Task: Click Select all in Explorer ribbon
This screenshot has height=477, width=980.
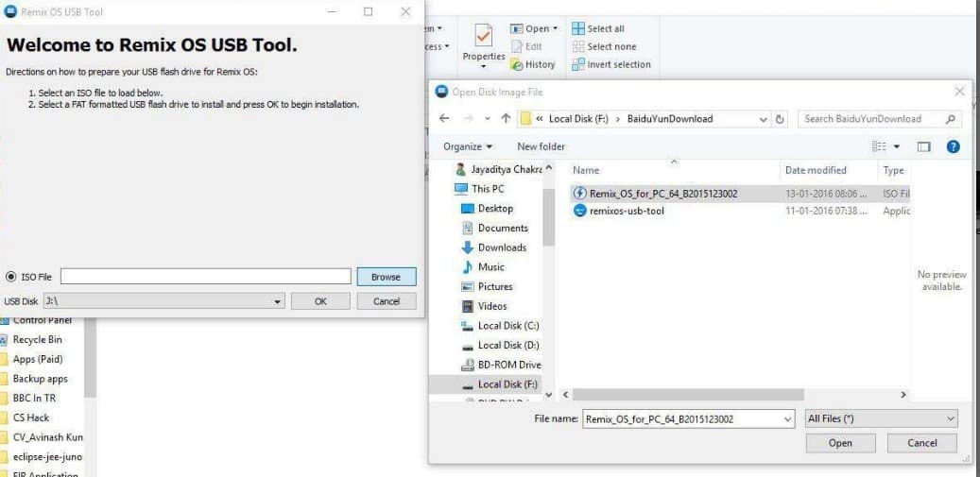Action: coord(598,28)
